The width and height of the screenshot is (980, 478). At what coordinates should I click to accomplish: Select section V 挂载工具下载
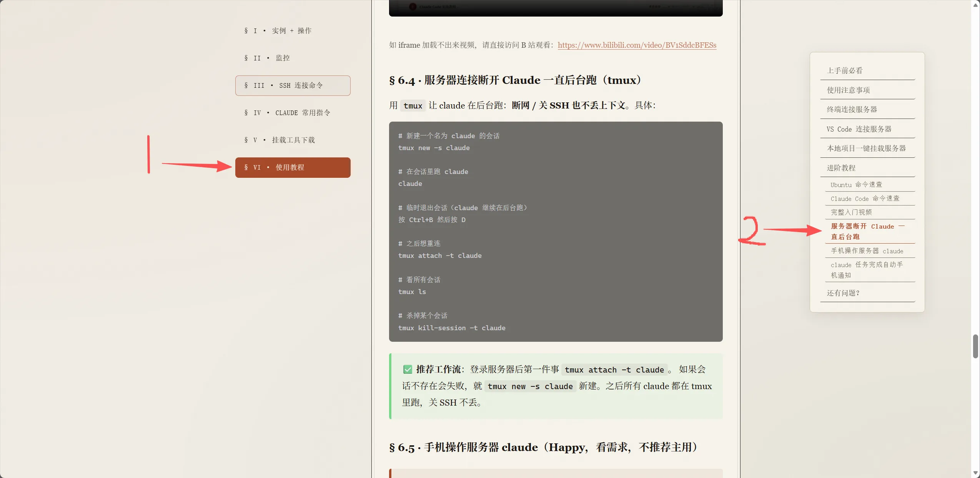[293, 140]
